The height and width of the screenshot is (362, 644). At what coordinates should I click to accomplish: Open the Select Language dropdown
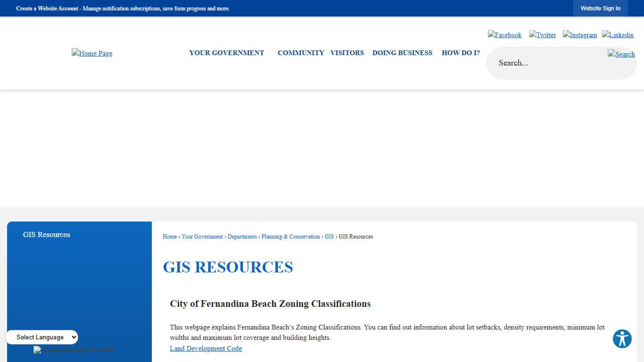coord(41,337)
